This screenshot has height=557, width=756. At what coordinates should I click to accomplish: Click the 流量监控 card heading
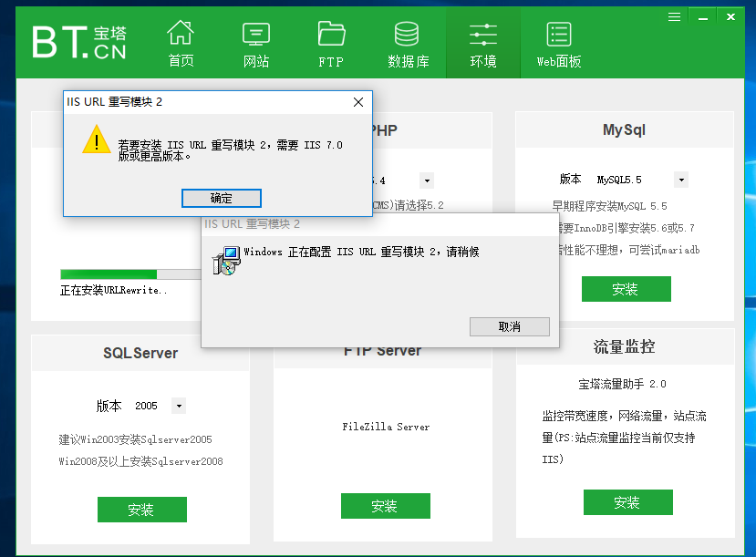624,346
